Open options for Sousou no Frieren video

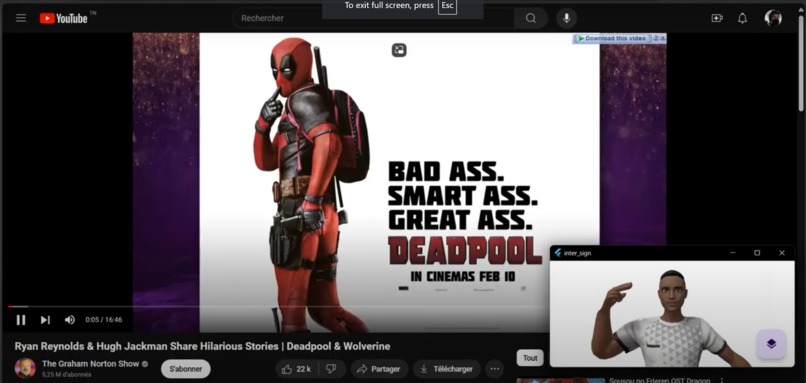click(x=722, y=380)
